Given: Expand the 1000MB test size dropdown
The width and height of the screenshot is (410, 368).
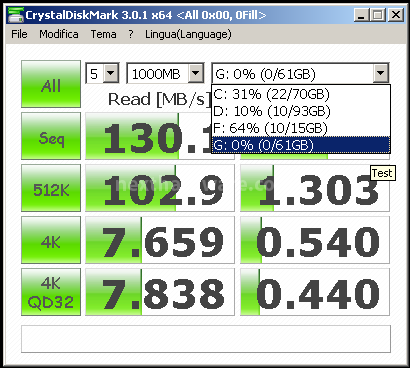Looking at the screenshot, I should [x=196, y=73].
